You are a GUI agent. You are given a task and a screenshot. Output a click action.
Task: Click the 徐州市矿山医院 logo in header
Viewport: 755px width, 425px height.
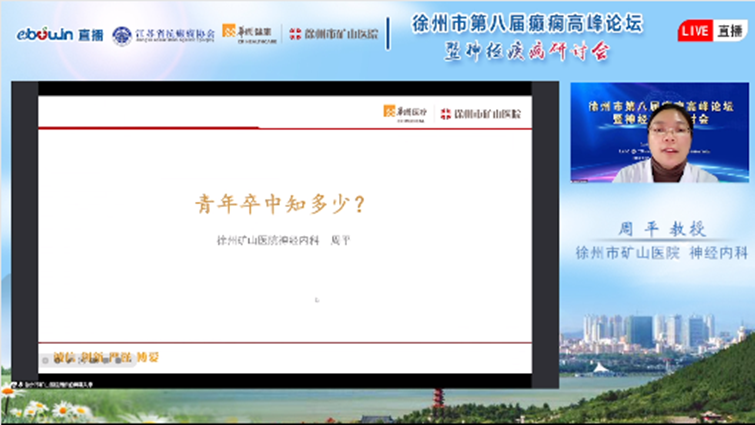click(334, 34)
